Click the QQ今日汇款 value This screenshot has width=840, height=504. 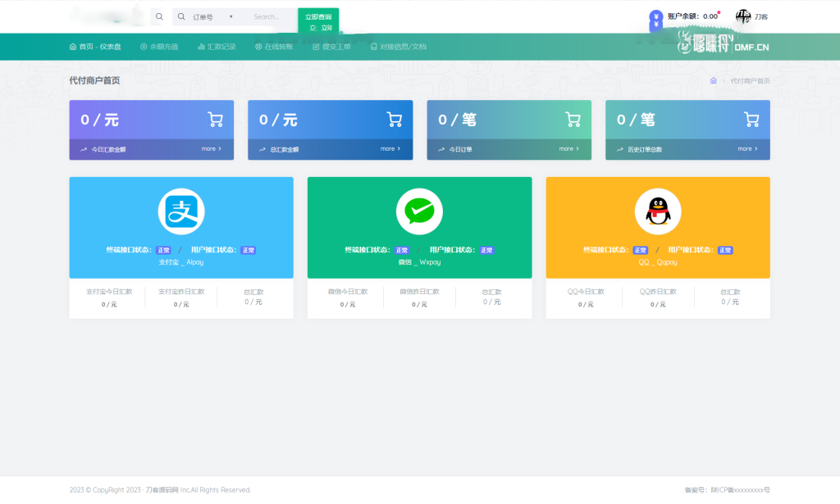[x=586, y=304]
